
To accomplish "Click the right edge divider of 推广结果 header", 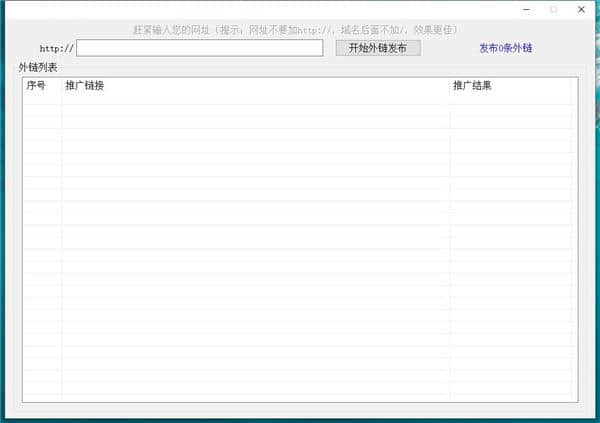I will coord(571,85).
